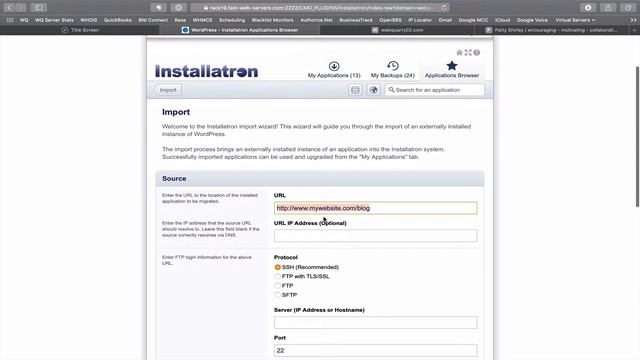
Task: Open the globe language icon
Action: coord(373,90)
